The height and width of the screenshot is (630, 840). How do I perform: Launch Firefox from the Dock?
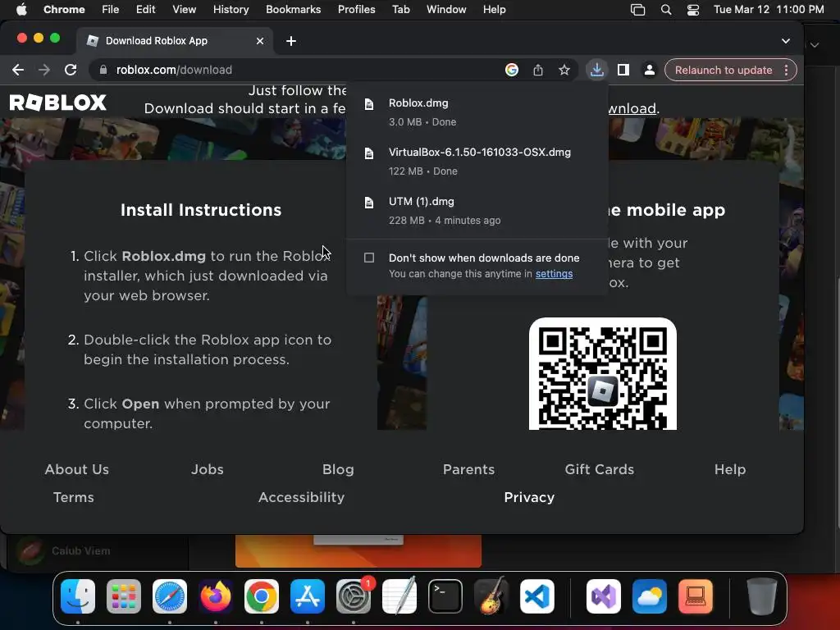pos(216,596)
